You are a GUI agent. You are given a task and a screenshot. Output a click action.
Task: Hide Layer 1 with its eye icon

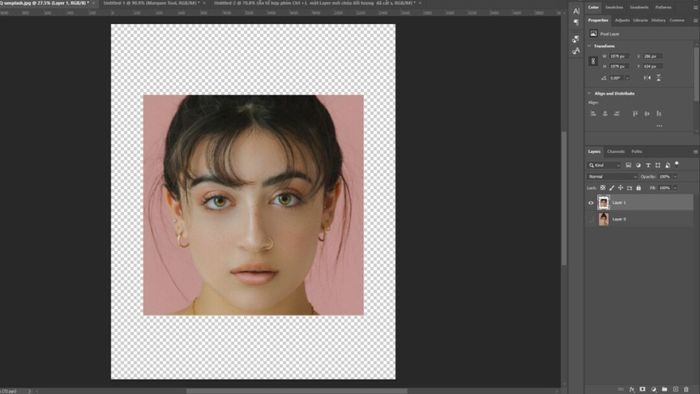pyautogui.click(x=591, y=203)
